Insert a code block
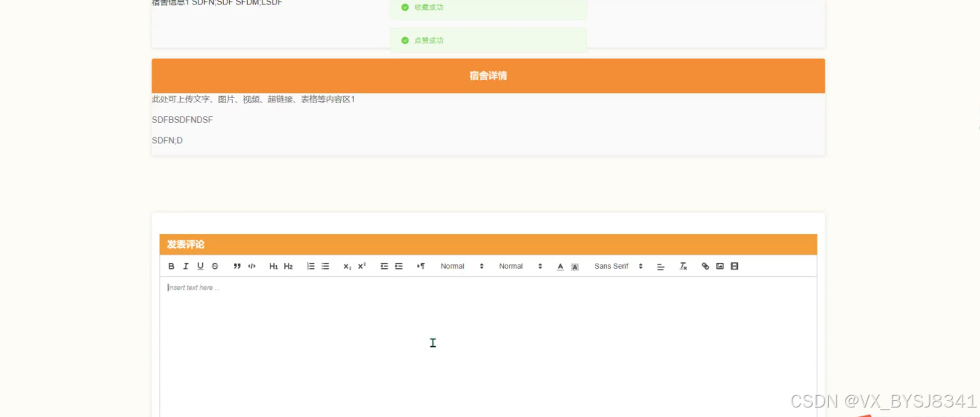This screenshot has height=417, width=980. 252,267
